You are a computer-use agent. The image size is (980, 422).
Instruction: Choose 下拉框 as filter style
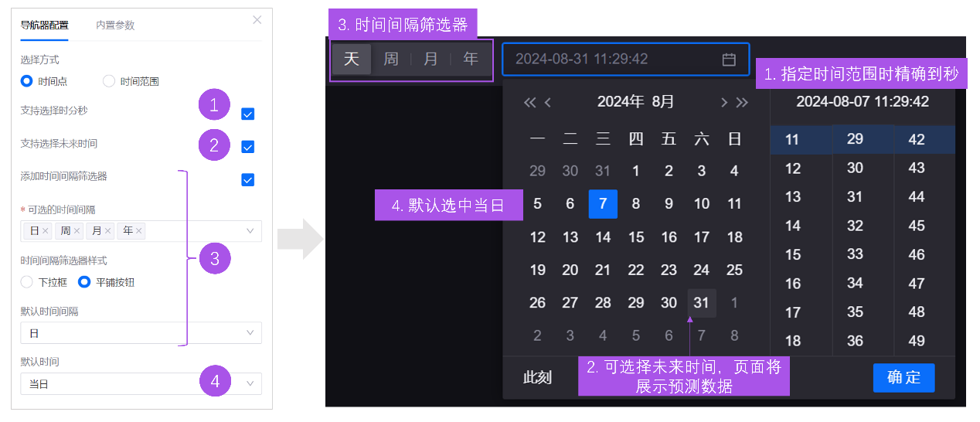(x=27, y=282)
